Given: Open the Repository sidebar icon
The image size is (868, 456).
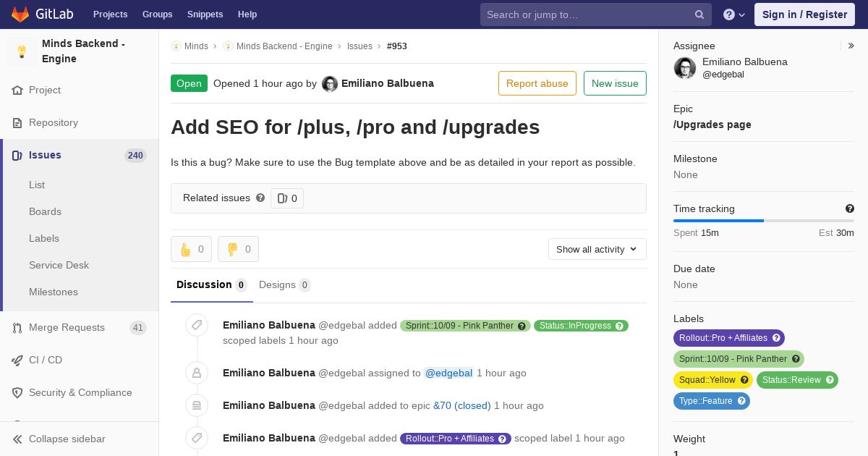Looking at the screenshot, I should click(x=17, y=123).
